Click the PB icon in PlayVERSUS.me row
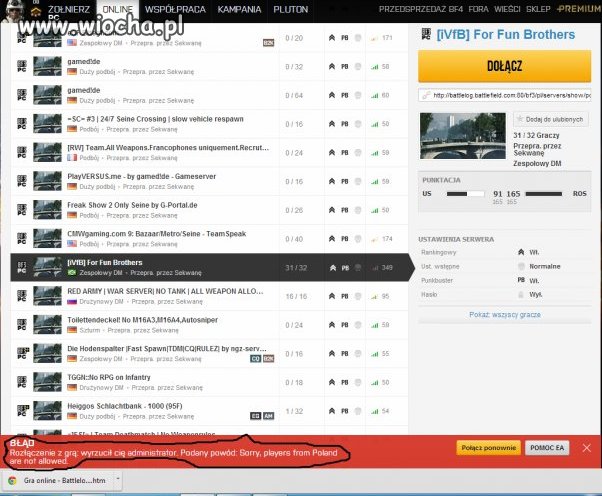 coord(345,181)
